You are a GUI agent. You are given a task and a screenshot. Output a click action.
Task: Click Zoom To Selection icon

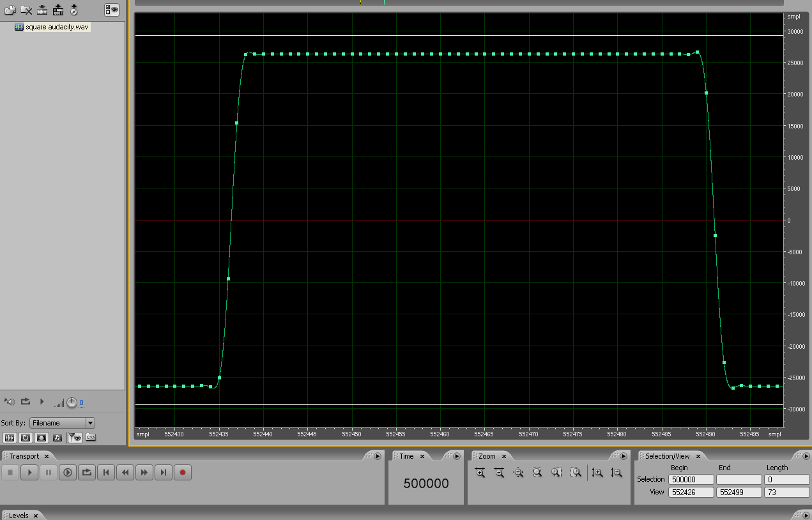[x=537, y=473]
